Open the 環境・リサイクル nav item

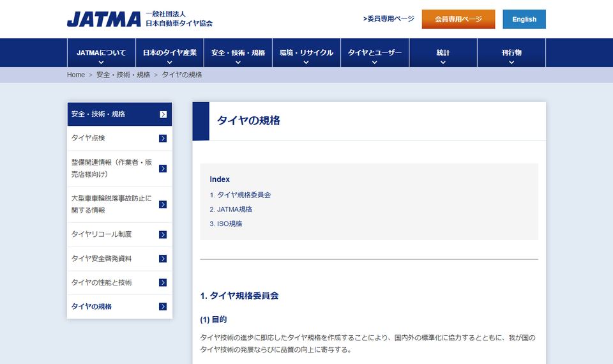(306, 53)
